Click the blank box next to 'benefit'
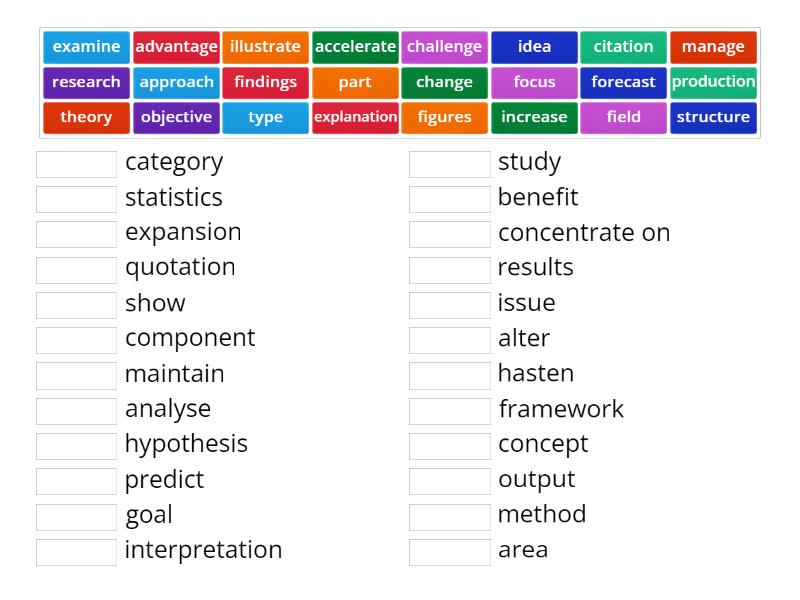800x600 pixels. tap(449, 199)
